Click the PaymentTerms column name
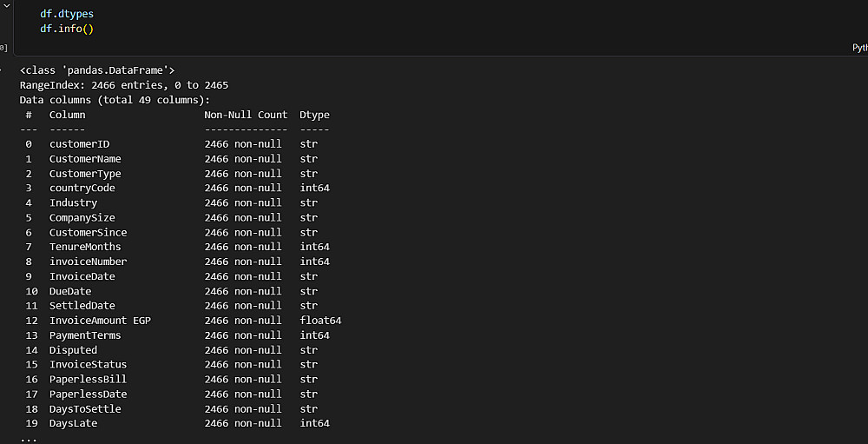Screen dimensions: 868x444 click(x=85, y=335)
